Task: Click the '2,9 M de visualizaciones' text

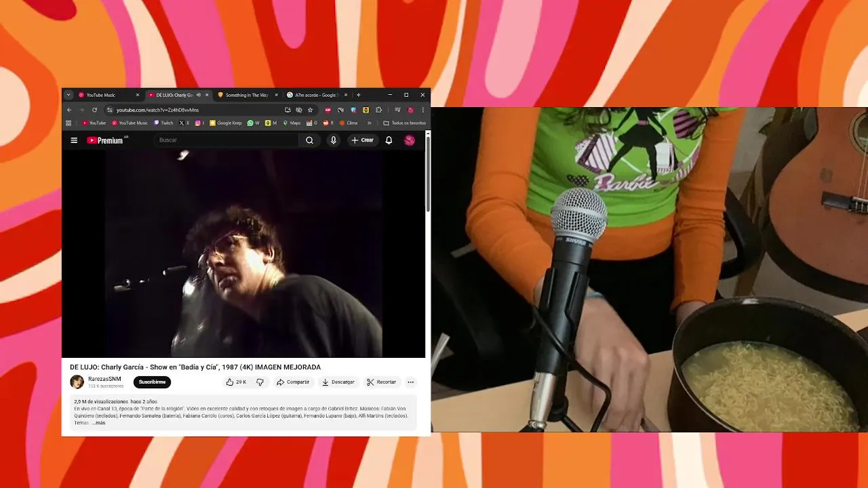Action: (x=101, y=402)
